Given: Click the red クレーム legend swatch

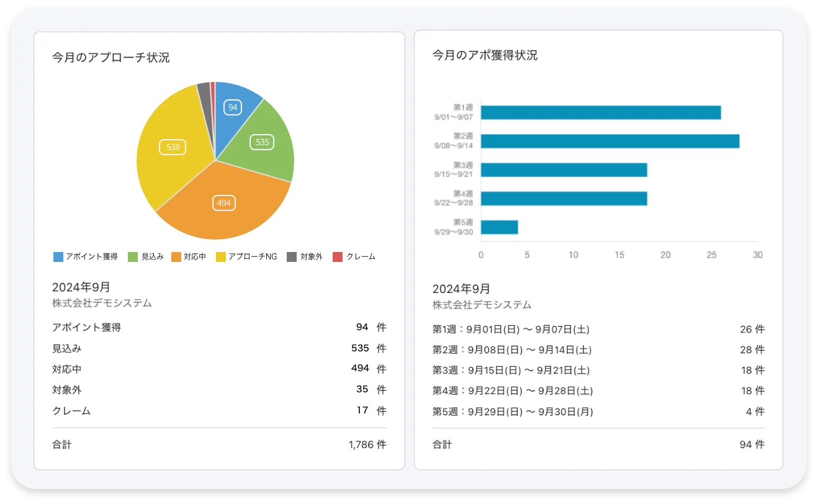Looking at the screenshot, I should coord(338,257).
